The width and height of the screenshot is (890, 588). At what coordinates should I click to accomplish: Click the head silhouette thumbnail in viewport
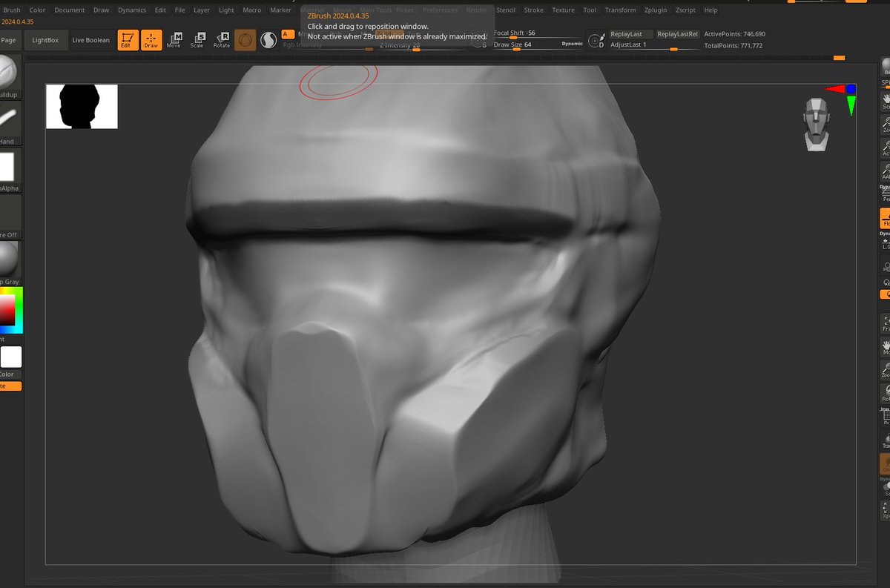82,107
